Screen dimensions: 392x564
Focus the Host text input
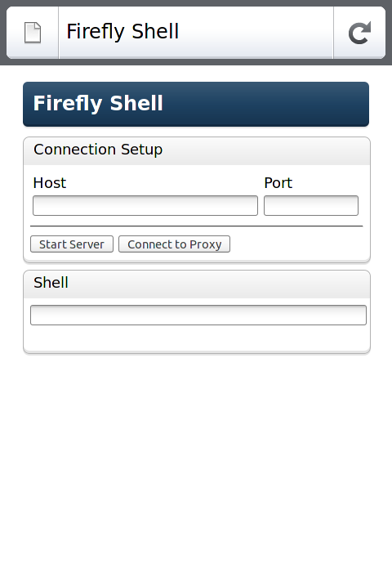145,206
